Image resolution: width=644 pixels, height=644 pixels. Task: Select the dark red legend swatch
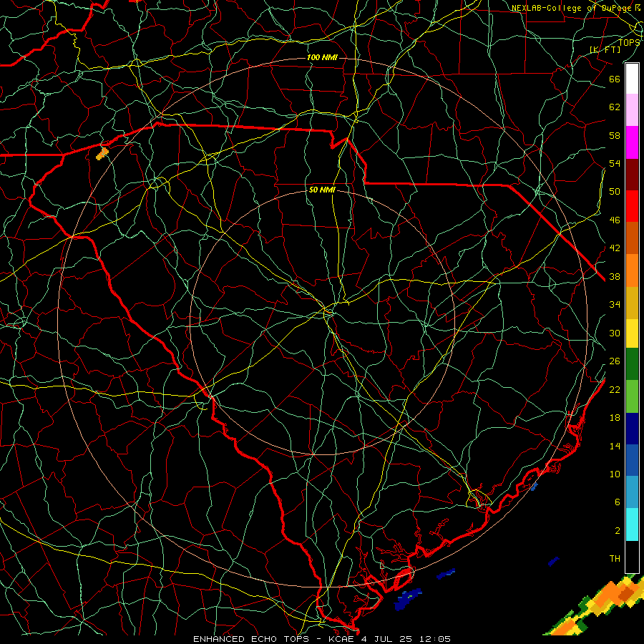(x=632, y=175)
